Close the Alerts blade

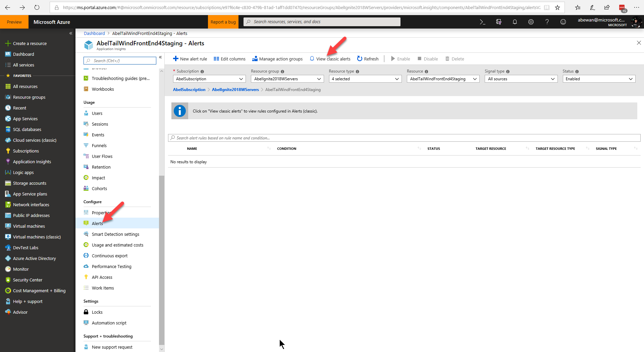point(639,43)
